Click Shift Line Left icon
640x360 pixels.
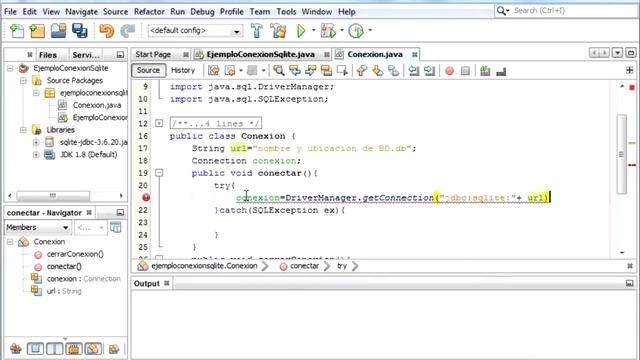[x=413, y=71]
